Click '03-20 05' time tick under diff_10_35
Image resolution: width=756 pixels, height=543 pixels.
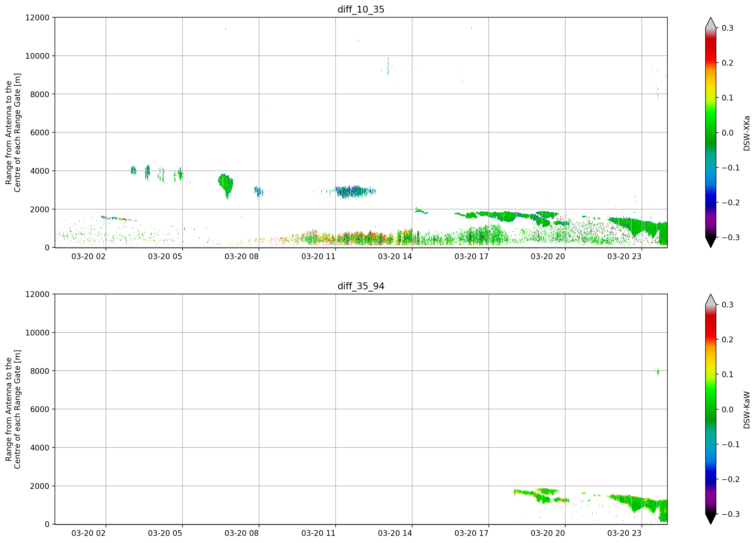point(165,256)
